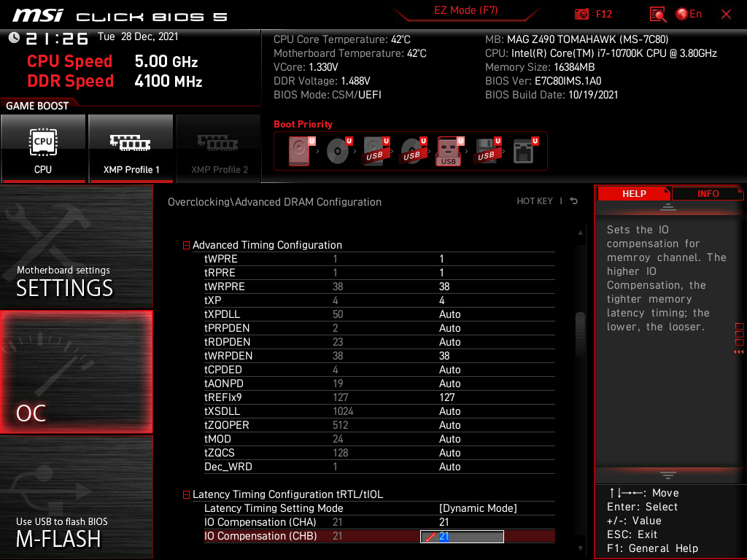The width and height of the screenshot is (747, 560).
Task: Close the BIOS with the red X icon
Action: 726,15
